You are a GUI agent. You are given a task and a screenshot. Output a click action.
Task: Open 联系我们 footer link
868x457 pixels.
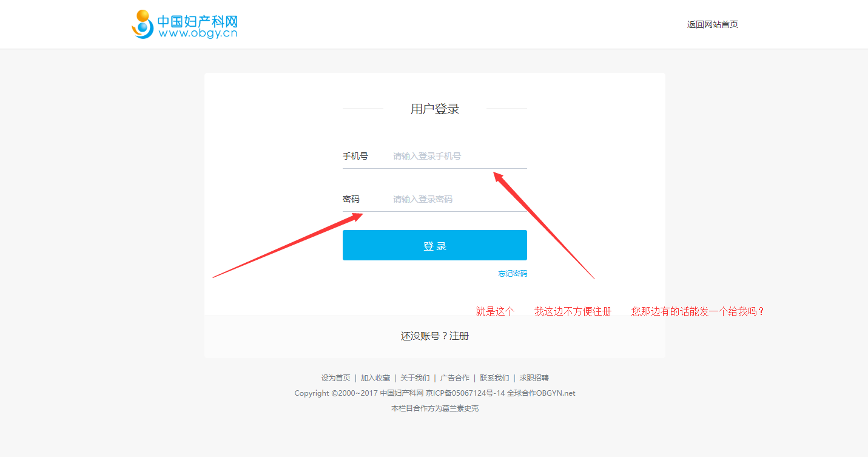click(x=494, y=377)
